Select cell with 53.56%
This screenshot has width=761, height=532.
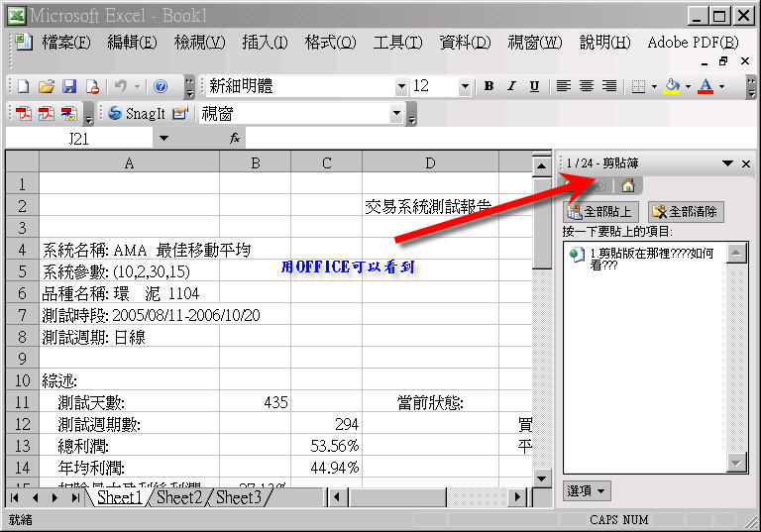[x=327, y=446]
